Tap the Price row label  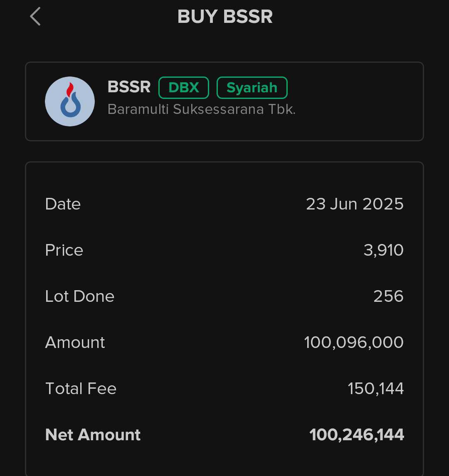[x=64, y=250]
